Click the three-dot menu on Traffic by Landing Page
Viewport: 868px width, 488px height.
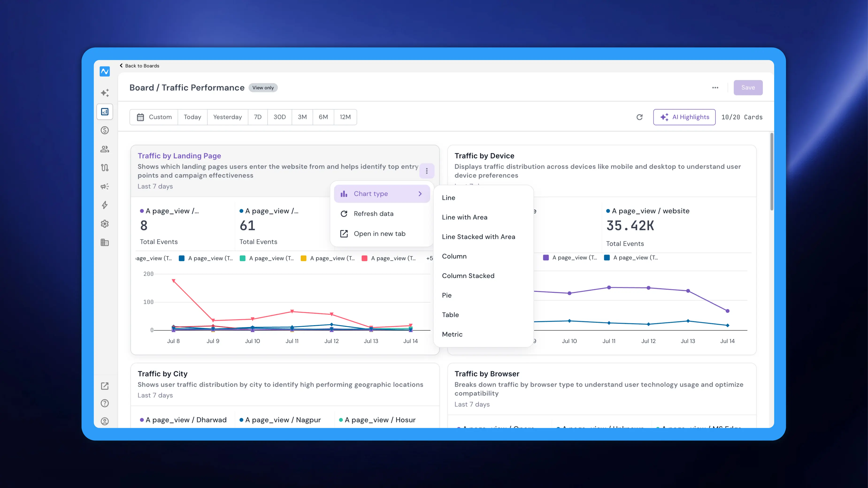point(426,171)
